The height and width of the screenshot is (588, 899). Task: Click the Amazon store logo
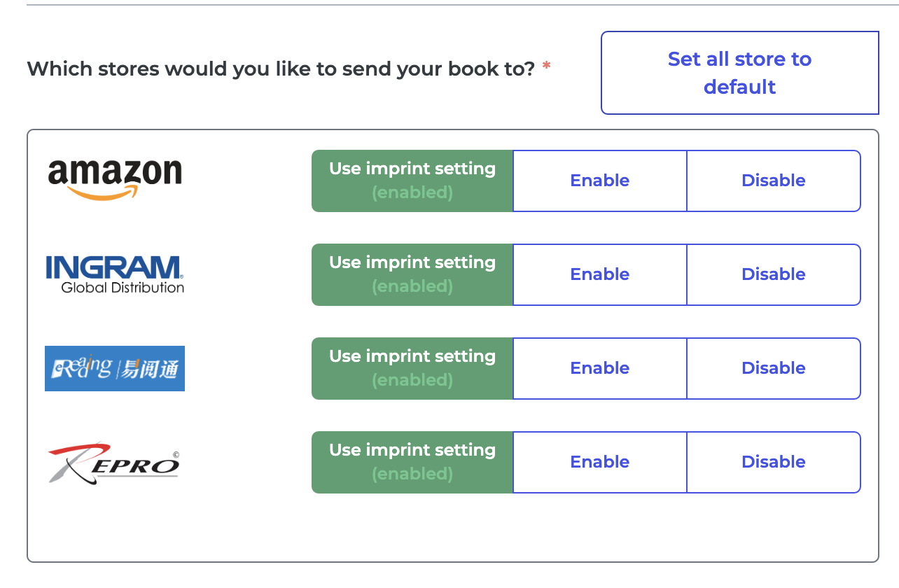[113, 176]
